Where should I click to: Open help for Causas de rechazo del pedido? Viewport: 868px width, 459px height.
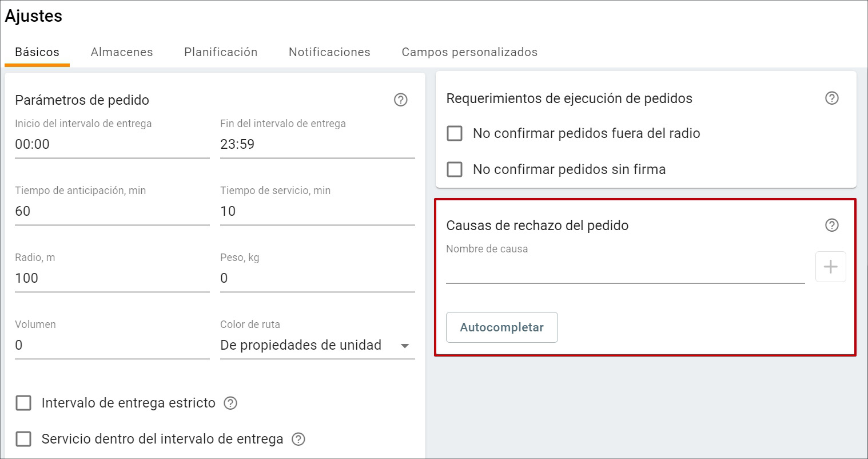831,225
